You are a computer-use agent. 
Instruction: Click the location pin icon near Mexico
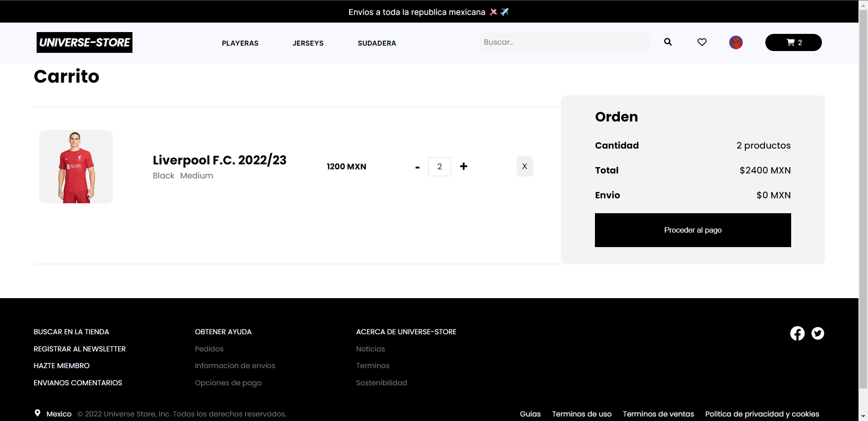click(x=38, y=413)
